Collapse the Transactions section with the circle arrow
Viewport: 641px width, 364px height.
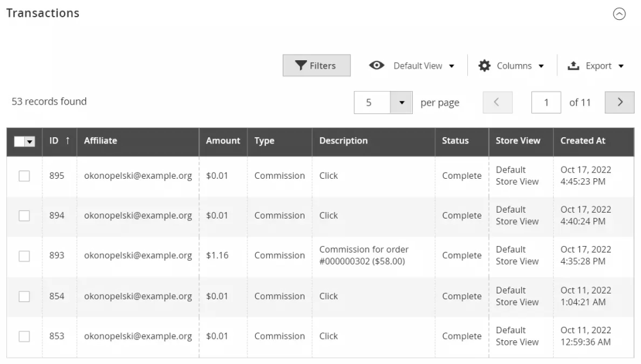click(x=619, y=14)
